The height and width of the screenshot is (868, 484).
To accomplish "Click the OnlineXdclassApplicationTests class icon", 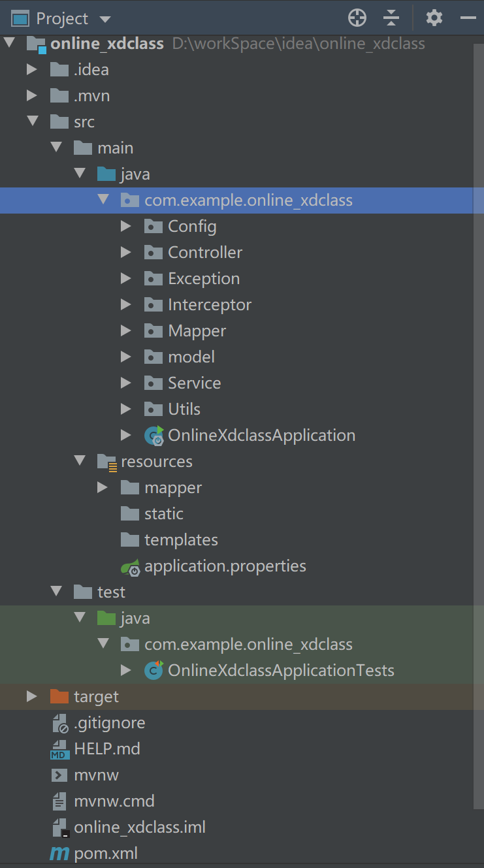I will click(x=153, y=671).
